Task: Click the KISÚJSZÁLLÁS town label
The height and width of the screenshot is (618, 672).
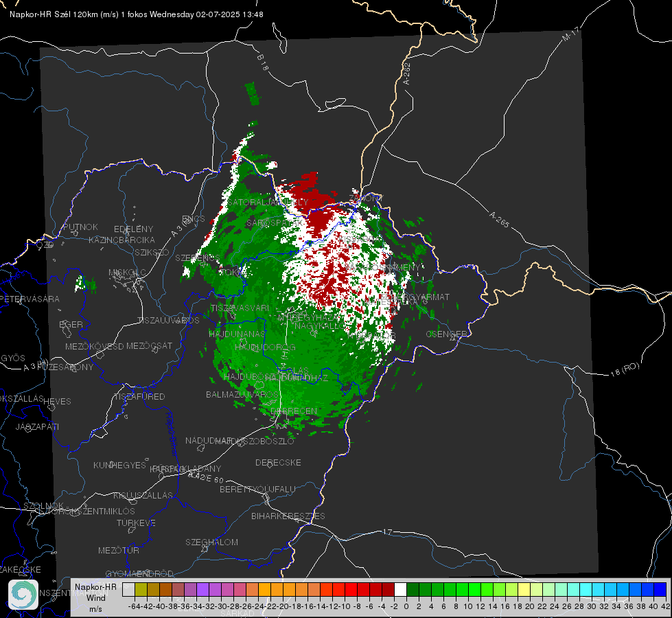Action: click(143, 495)
